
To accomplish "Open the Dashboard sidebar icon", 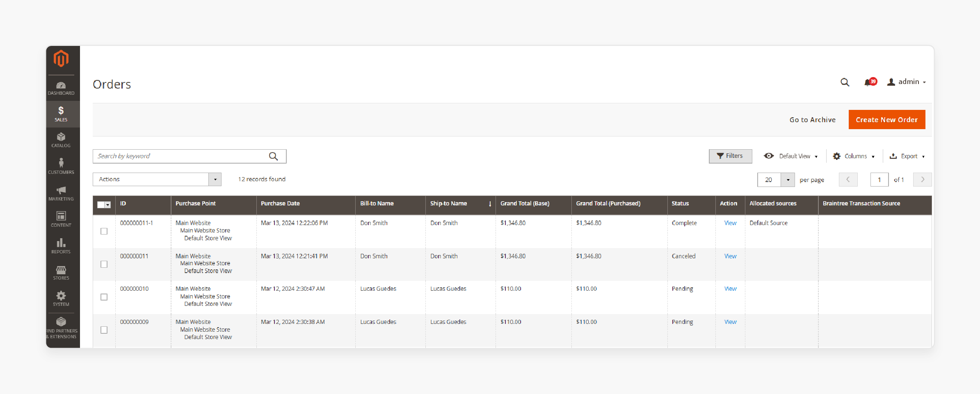I will click(61, 88).
